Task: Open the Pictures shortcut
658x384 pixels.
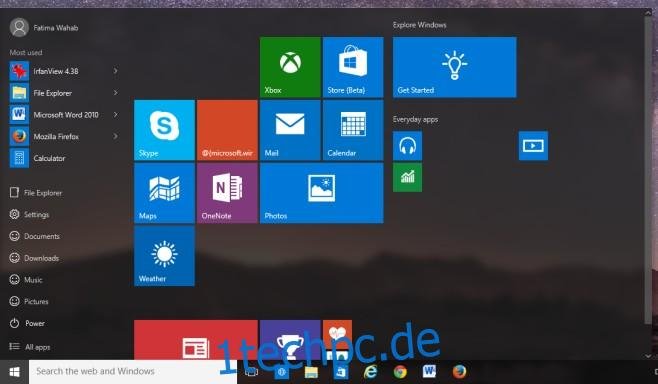Action: 29,302
